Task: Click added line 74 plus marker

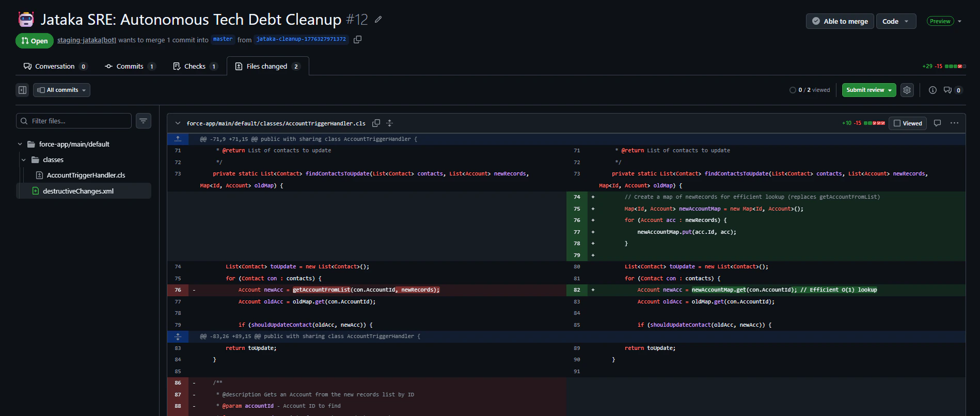Action: tap(593, 197)
